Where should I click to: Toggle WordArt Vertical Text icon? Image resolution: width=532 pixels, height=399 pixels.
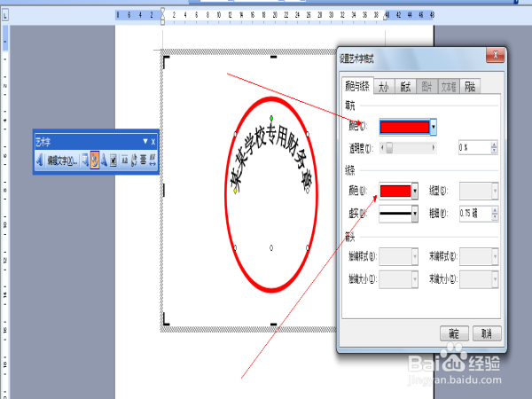click(x=134, y=160)
